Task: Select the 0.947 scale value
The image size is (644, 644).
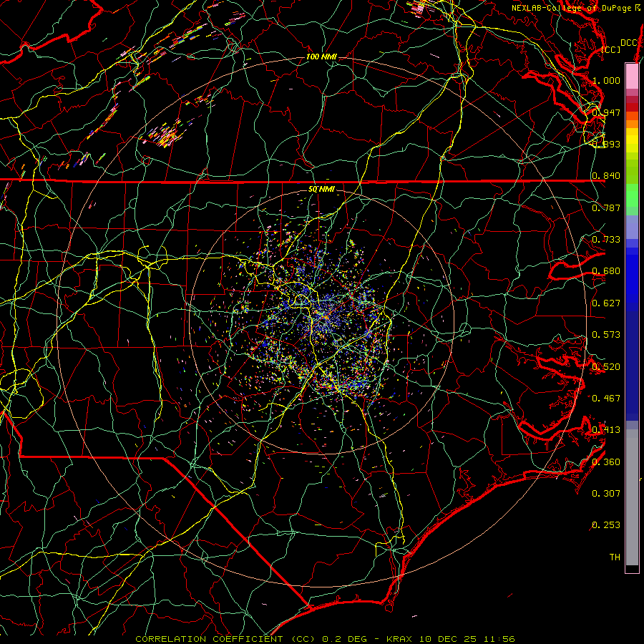Action: 606,112
